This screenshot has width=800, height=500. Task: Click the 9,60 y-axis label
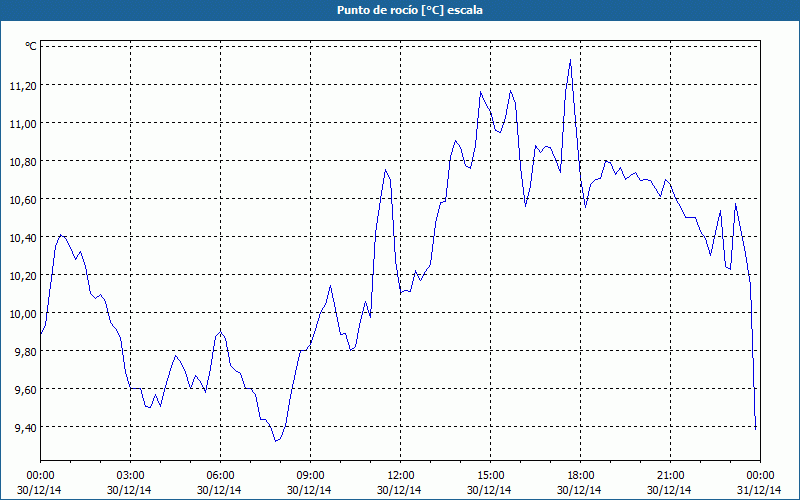[x=26, y=390]
